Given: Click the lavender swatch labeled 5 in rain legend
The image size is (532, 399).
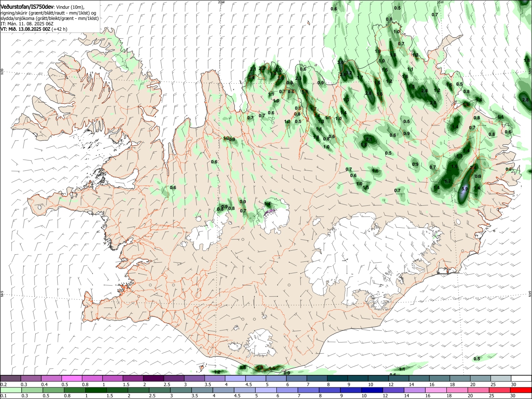Looking at the screenshot, I should pyautogui.click(x=266, y=390).
